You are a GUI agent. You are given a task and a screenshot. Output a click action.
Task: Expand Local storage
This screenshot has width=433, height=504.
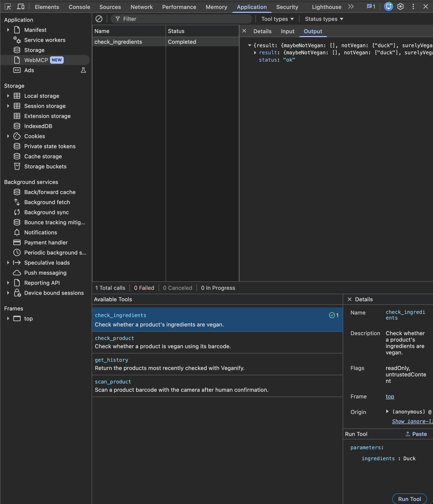8,96
